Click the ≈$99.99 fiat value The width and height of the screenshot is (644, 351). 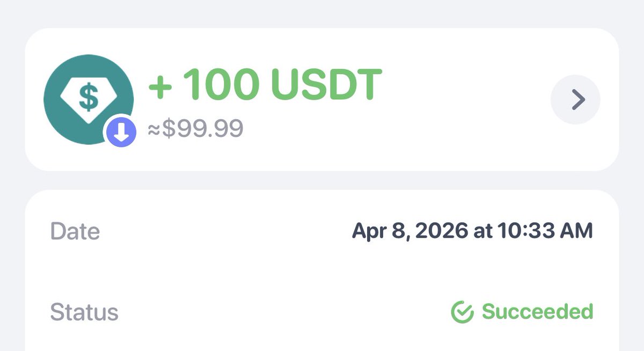point(196,129)
